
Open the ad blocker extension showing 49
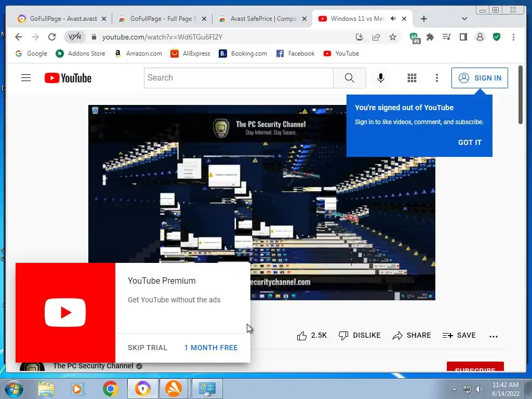414,37
